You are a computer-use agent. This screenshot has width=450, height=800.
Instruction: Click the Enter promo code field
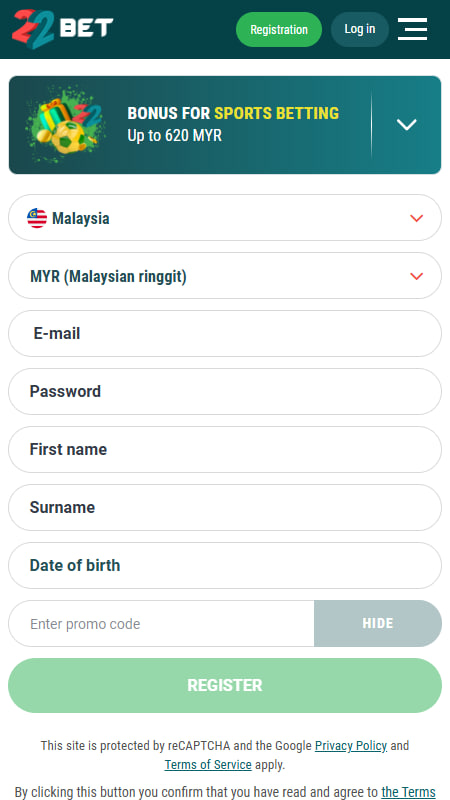point(161,623)
